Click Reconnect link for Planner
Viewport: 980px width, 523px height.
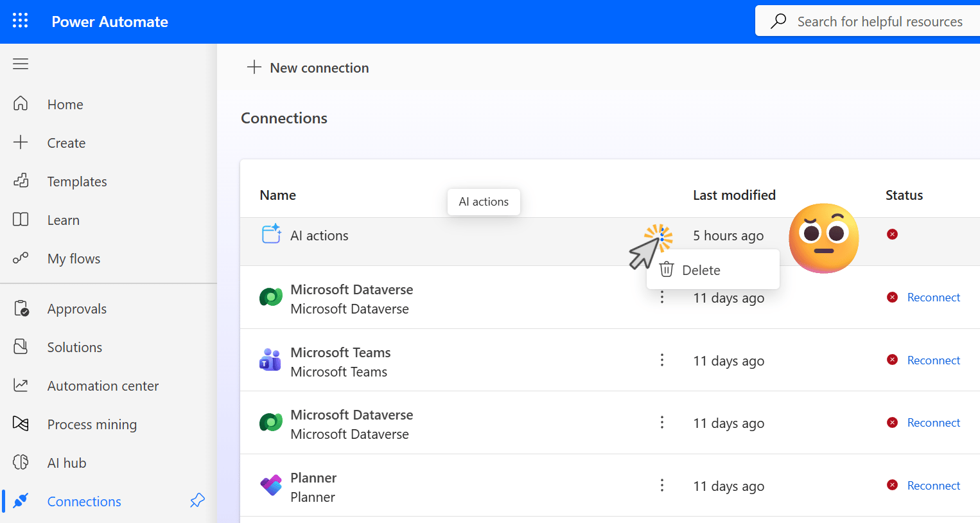[x=933, y=486]
